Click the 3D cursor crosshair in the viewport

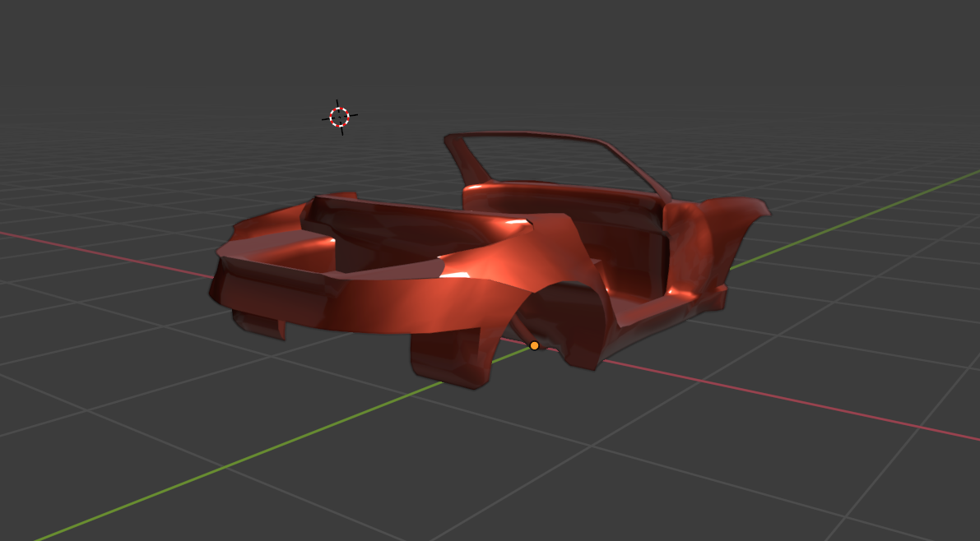click(x=339, y=117)
